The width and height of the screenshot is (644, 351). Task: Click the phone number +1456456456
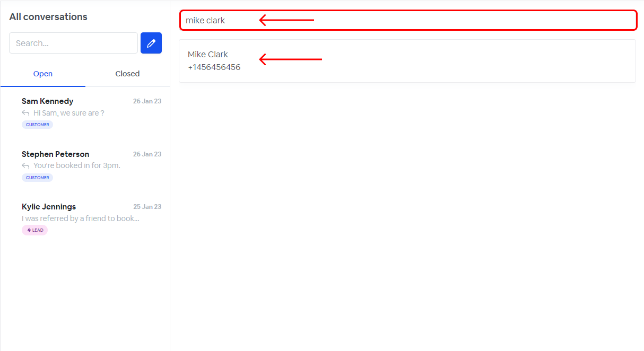(x=214, y=67)
